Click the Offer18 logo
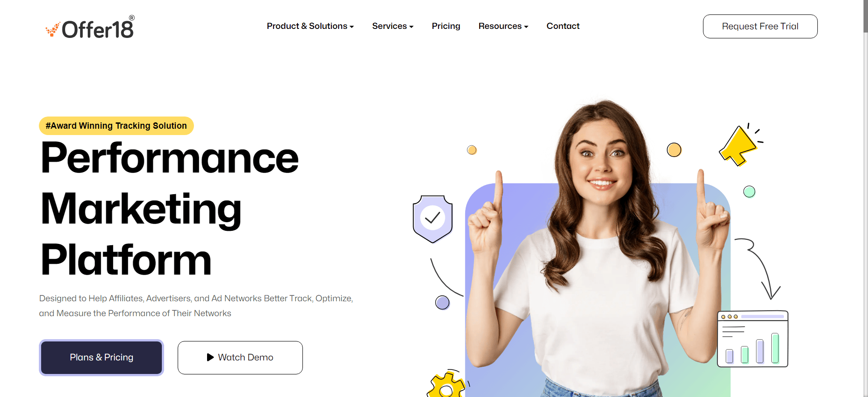 [x=90, y=27]
